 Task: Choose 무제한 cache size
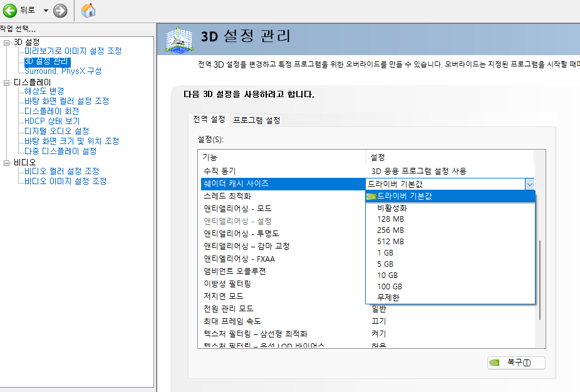click(450, 297)
